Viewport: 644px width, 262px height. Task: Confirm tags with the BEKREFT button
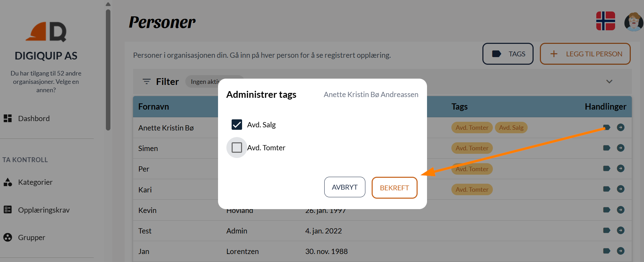[394, 188]
